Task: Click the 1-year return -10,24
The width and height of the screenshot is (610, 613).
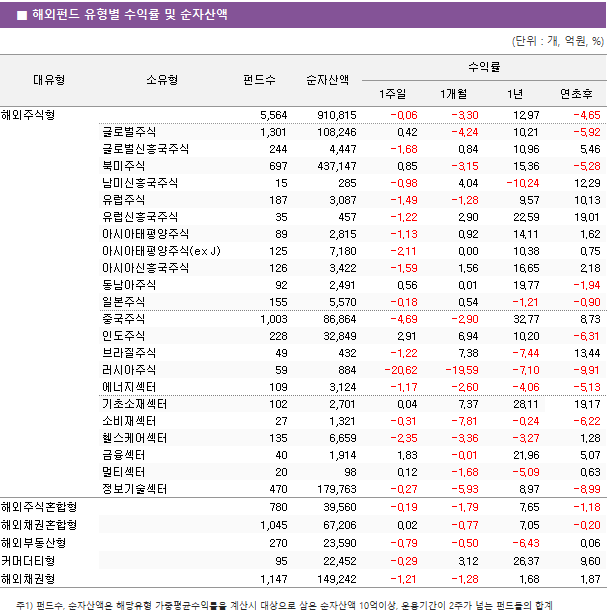Action: click(x=523, y=183)
